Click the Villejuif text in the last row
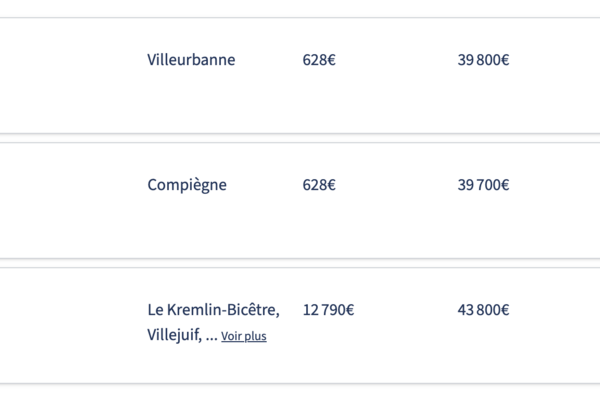600x400 pixels. 173,336
